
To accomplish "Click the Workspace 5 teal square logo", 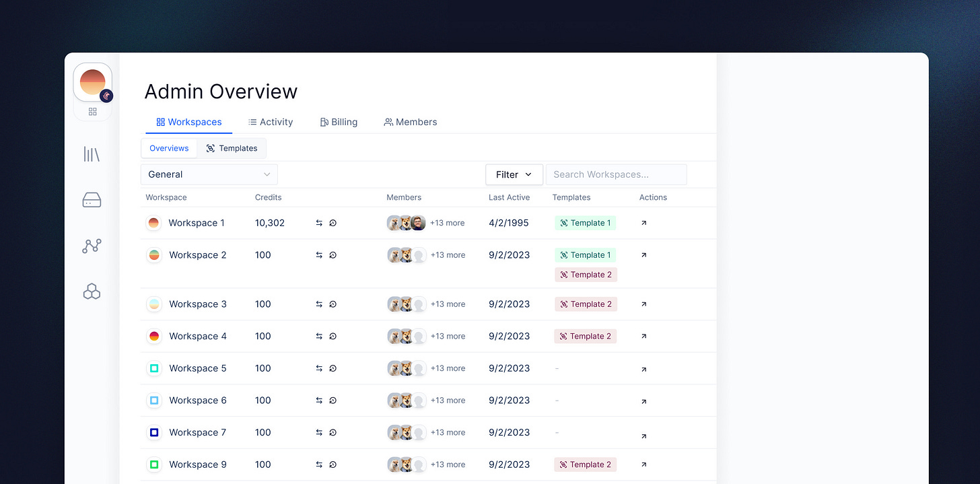I will pos(154,368).
